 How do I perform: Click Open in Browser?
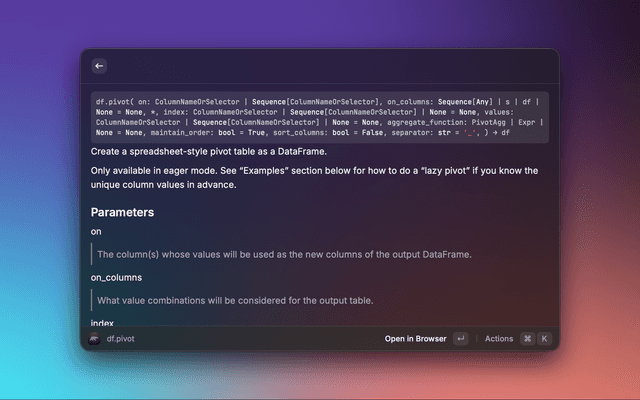click(415, 339)
